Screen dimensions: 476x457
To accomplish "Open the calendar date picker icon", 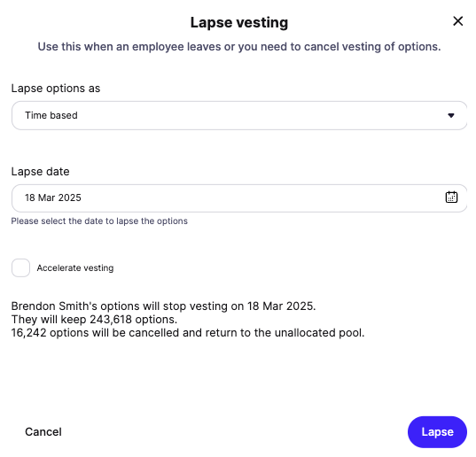I will click(x=451, y=198).
